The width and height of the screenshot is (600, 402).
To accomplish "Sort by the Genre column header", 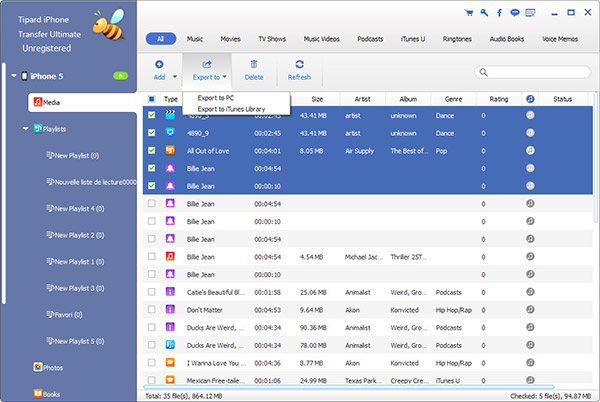I will [x=453, y=99].
